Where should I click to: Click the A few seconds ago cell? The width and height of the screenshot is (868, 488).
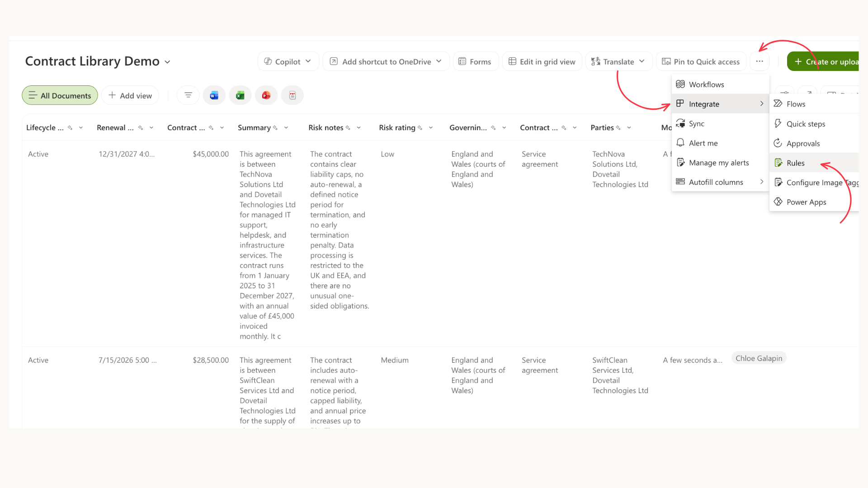click(x=693, y=360)
